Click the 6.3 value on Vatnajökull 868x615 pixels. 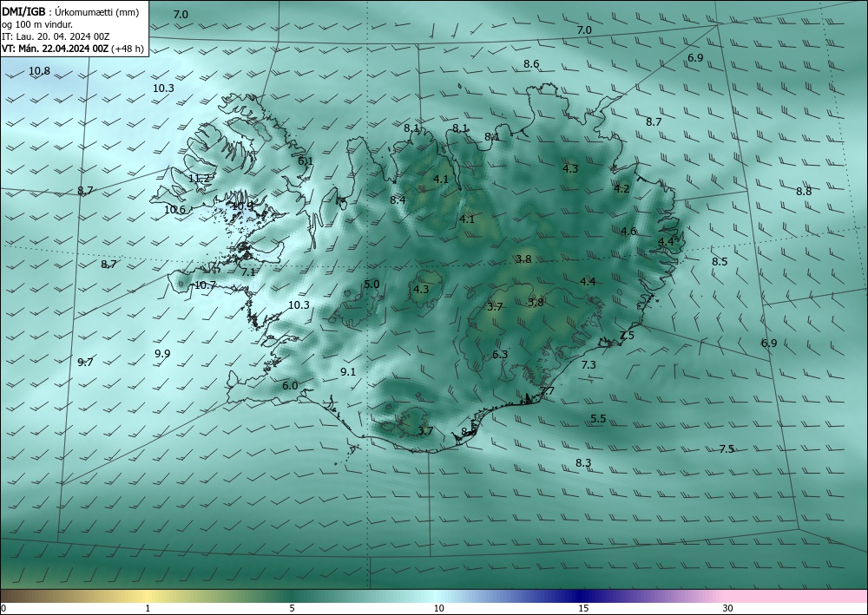pos(501,355)
